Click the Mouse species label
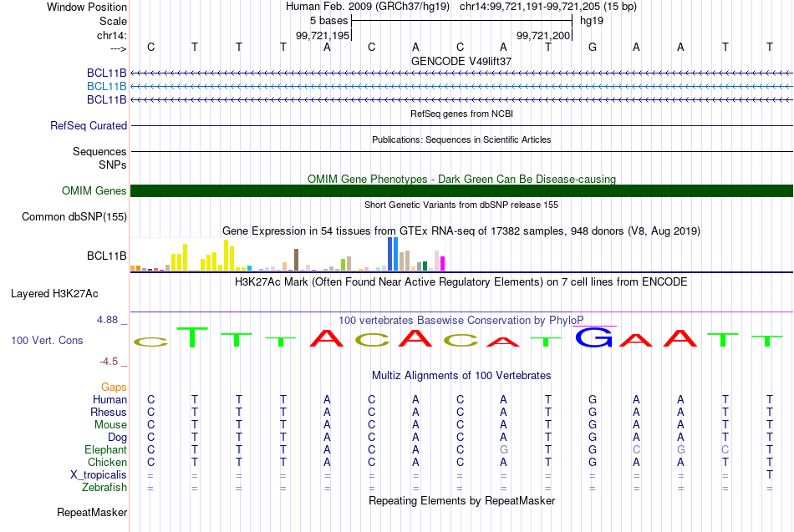 (x=110, y=425)
